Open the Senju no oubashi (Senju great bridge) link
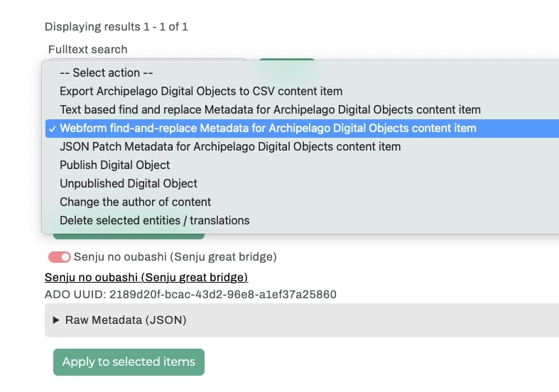 pos(146,277)
